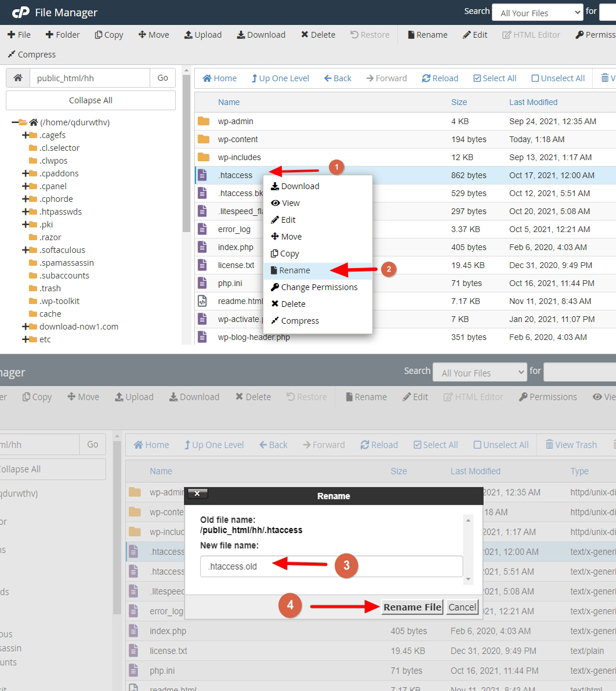
Task: Click Rename in the top toolbar
Action: click(x=427, y=35)
